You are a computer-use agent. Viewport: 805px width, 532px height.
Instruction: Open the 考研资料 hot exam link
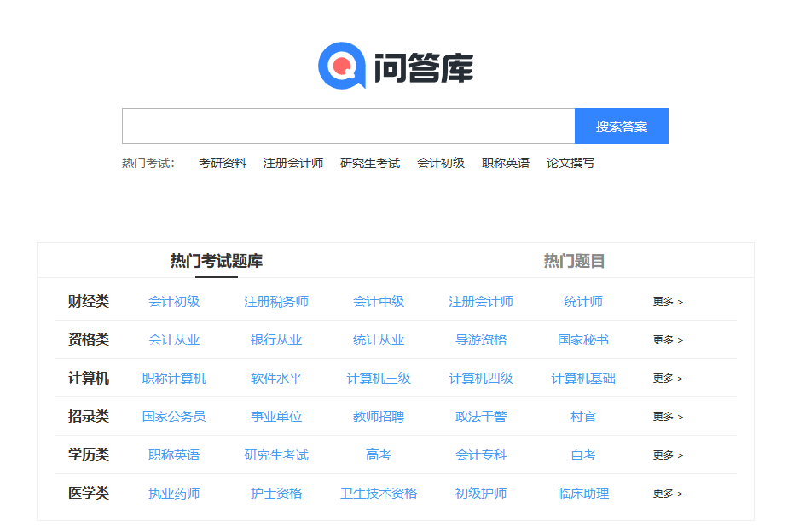coord(223,164)
